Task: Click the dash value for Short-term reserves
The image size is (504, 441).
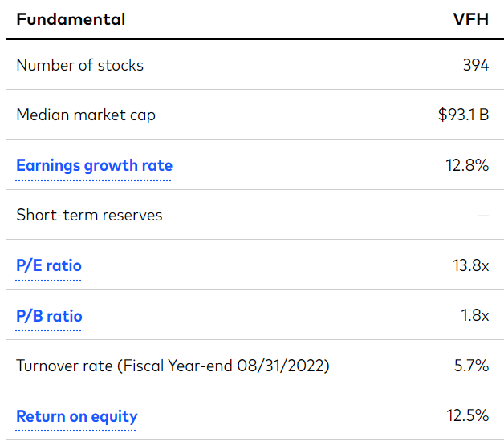Action: pos(482,216)
